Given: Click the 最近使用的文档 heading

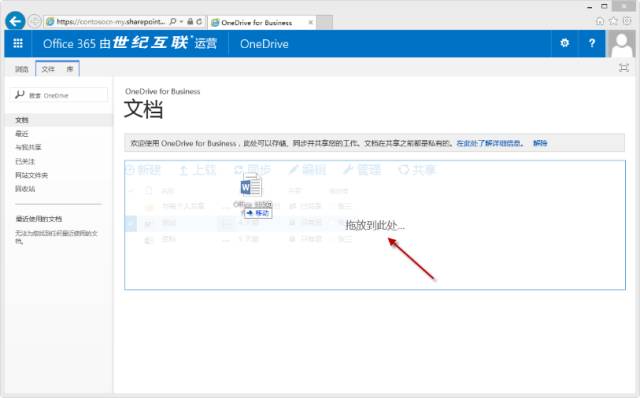Looking at the screenshot, I should click(x=39, y=219).
